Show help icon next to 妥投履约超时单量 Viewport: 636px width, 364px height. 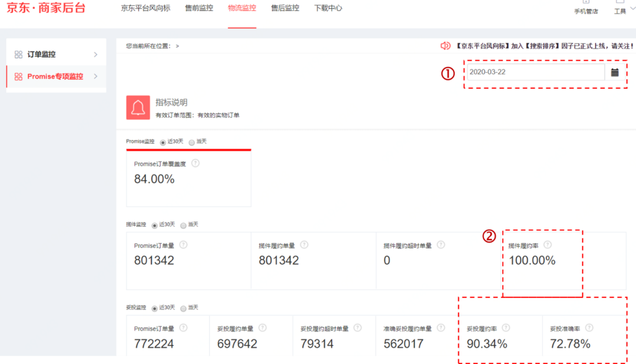click(x=357, y=328)
